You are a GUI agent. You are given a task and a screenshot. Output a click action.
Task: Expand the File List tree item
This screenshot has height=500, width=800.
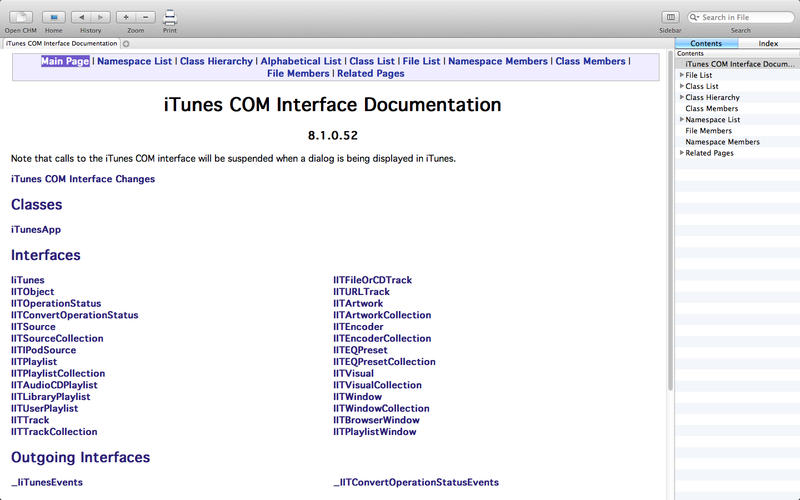(x=681, y=75)
